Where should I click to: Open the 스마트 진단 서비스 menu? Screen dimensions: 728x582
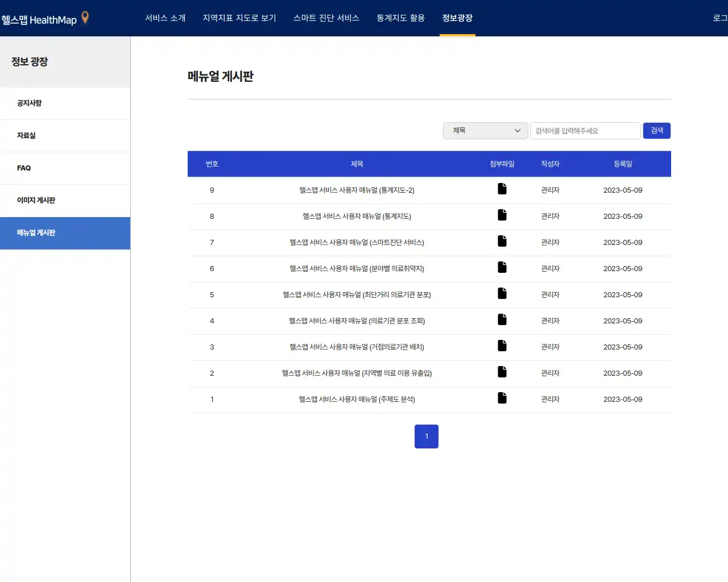point(326,18)
